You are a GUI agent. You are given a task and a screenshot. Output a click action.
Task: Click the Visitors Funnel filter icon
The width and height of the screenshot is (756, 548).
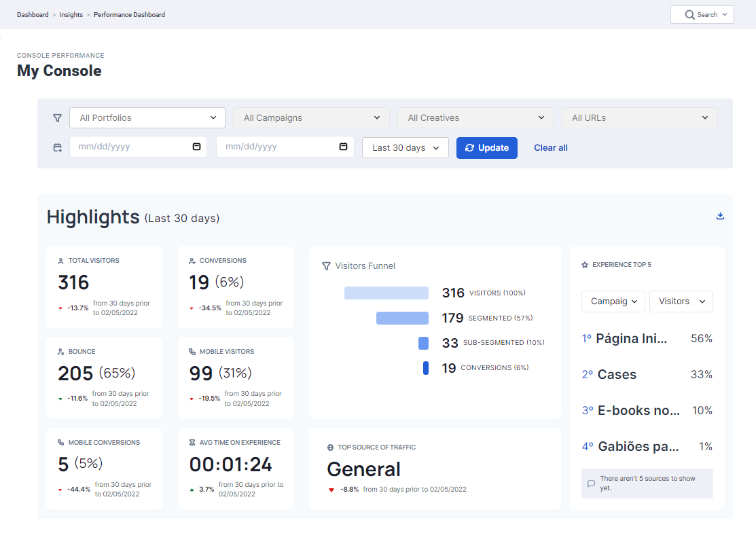[327, 266]
